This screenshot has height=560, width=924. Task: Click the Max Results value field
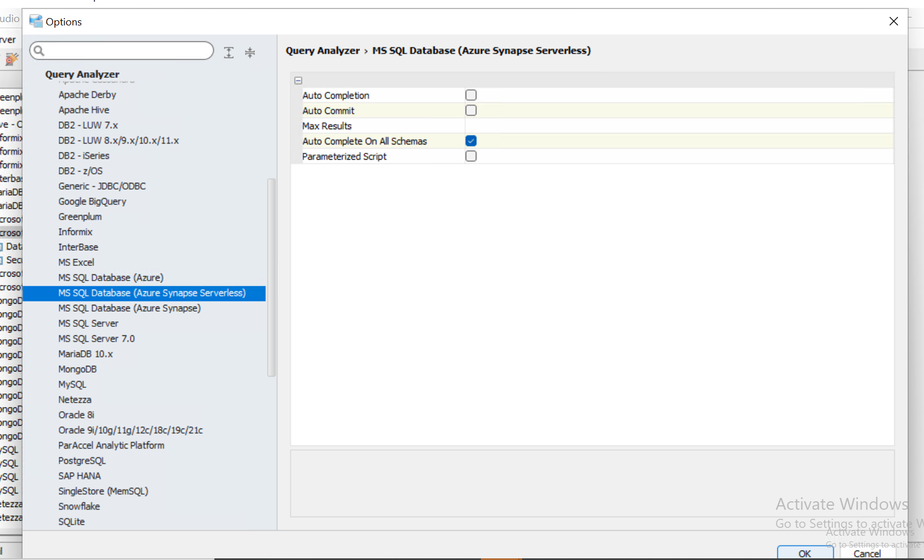point(679,125)
